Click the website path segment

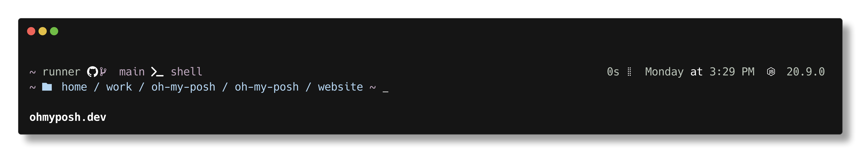(x=340, y=87)
